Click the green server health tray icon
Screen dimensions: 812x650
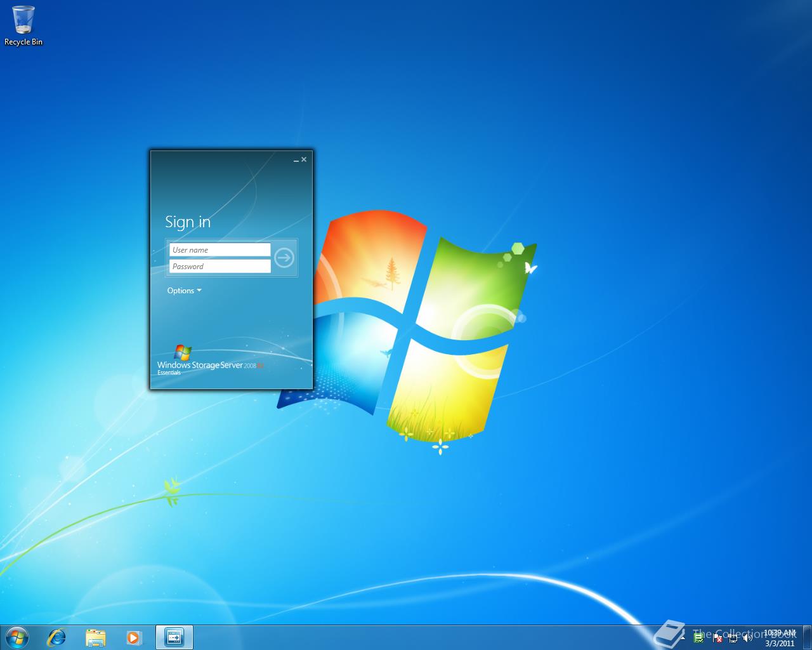[x=698, y=638]
